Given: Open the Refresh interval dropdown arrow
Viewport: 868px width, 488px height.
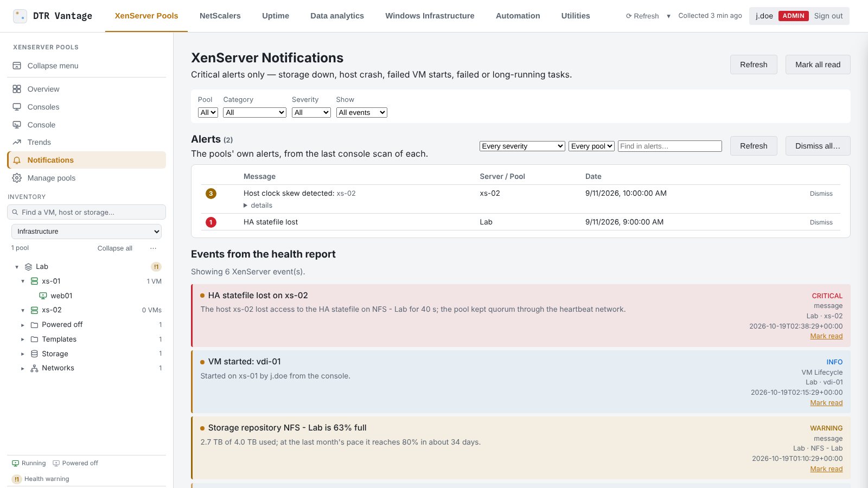Looking at the screenshot, I should (x=668, y=16).
